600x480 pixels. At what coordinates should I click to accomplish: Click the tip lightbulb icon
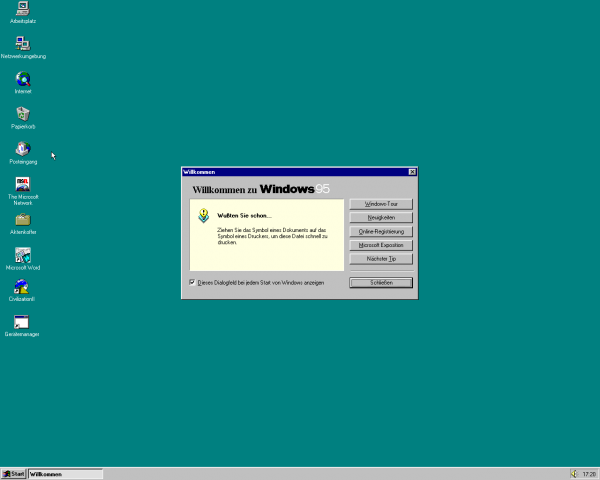tap(204, 216)
